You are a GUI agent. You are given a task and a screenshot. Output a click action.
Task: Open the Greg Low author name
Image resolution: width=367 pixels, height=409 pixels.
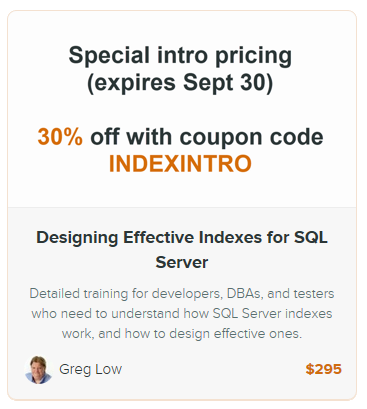90,369
